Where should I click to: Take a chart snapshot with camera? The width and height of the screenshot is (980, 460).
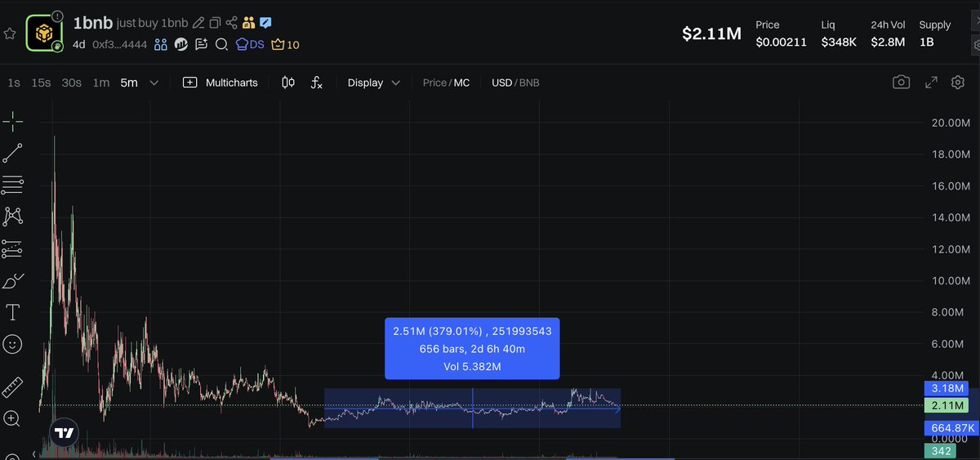coord(901,82)
